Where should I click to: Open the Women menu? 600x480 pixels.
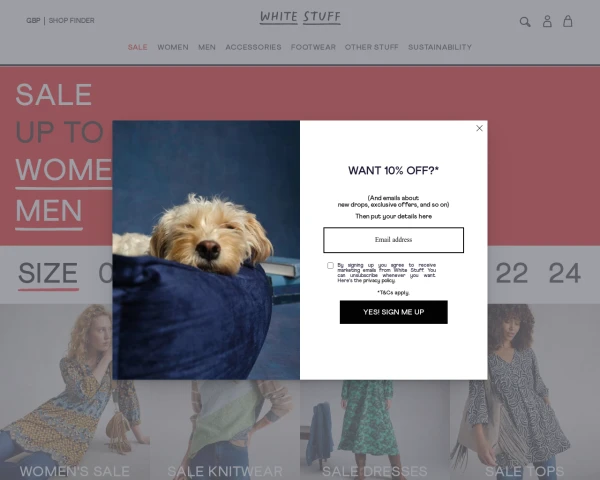pos(173,47)
